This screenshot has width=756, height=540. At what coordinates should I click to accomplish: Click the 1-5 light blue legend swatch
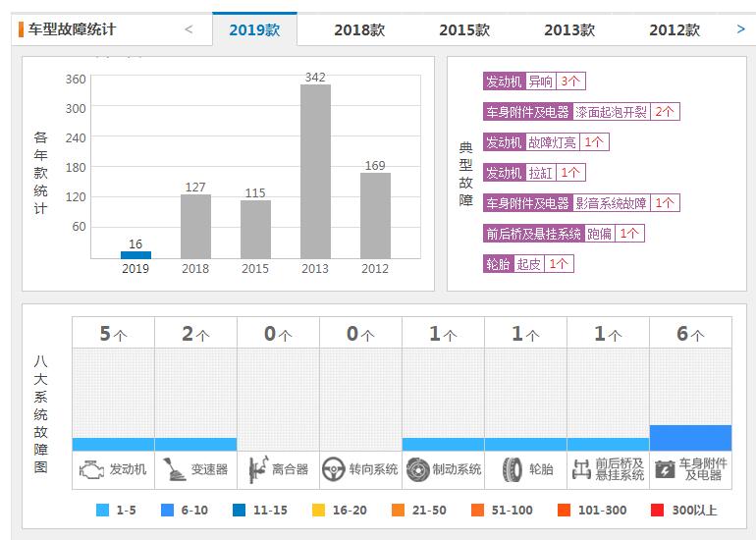pos(103,511)
